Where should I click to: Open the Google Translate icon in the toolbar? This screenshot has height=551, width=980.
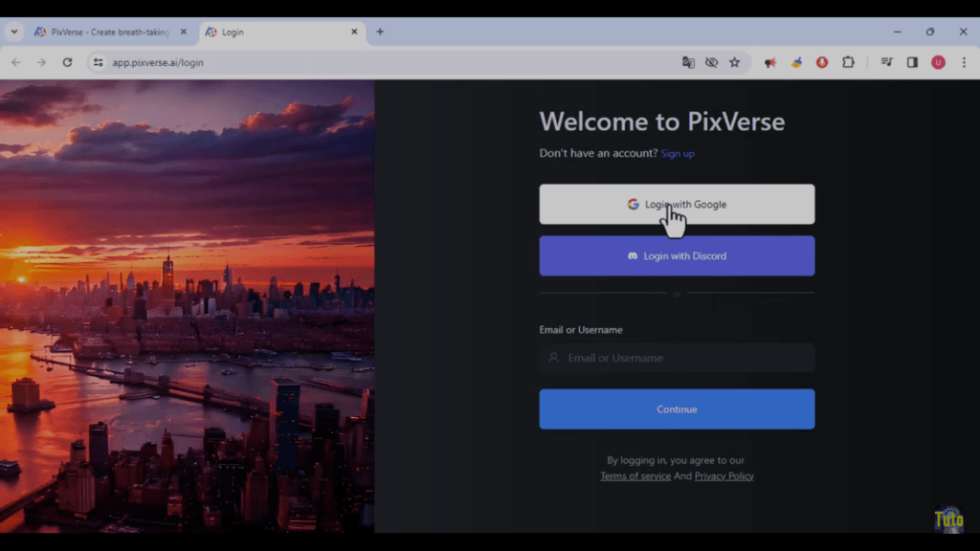point(688,61)
